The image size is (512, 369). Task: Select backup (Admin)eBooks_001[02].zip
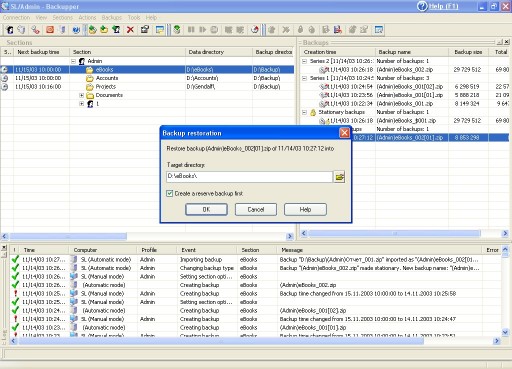pos(404,87)
